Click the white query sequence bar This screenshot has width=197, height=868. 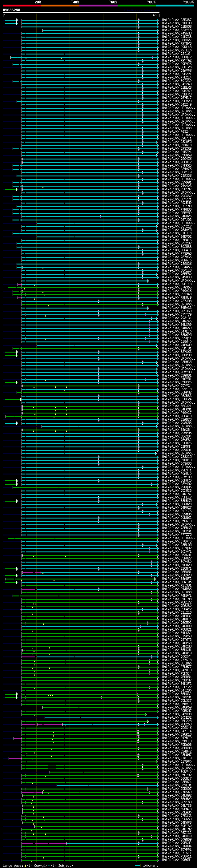point(81,12)
